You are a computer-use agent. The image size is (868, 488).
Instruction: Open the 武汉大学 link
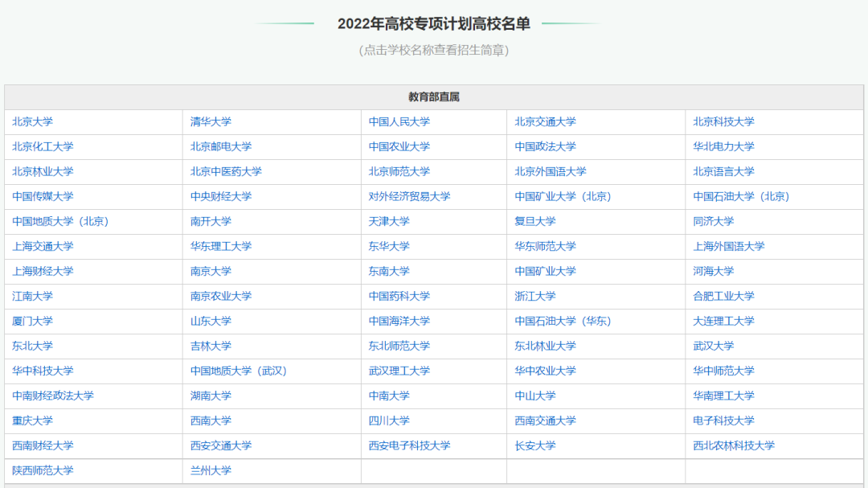713,347
